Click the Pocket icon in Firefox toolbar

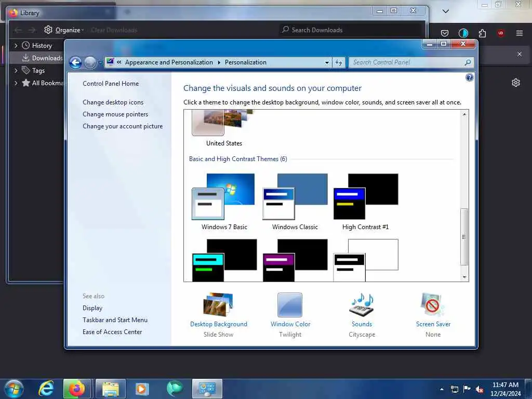coord(445,33)
